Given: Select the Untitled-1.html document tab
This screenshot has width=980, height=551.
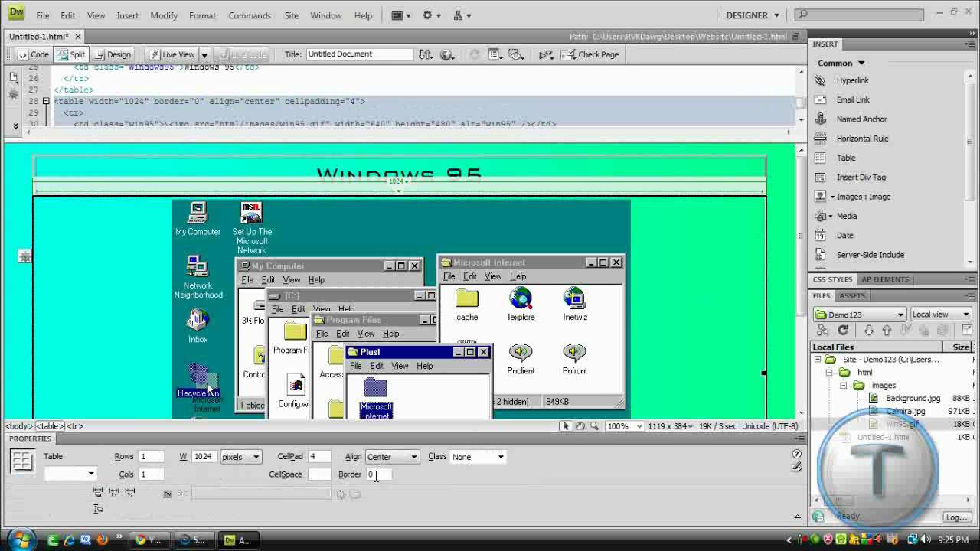Looking at the screenshot, I should click(39, 36).
